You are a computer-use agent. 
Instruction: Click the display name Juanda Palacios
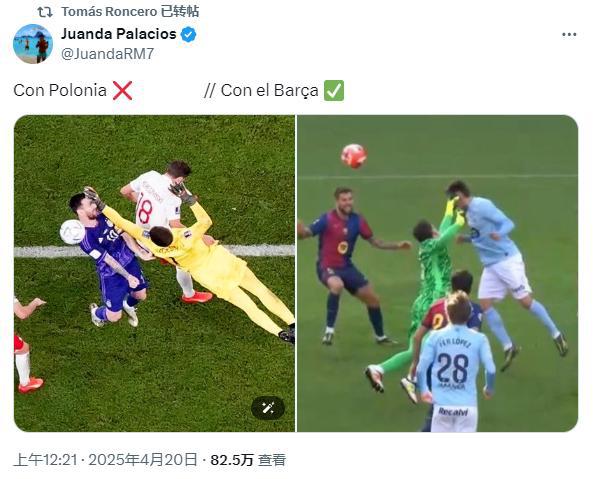[119, 34]
